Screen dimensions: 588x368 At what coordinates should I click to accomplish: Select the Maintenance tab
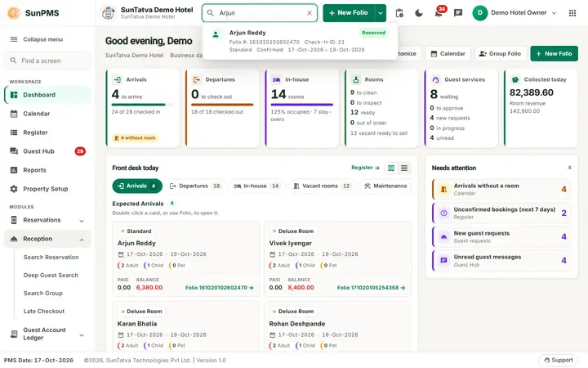385,186
